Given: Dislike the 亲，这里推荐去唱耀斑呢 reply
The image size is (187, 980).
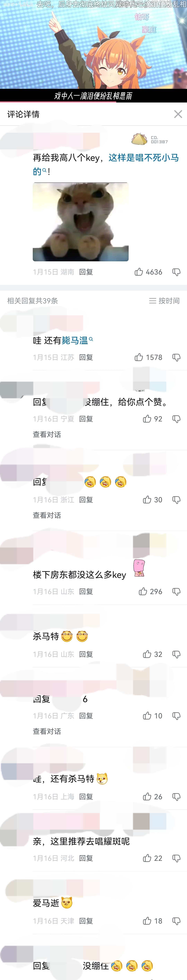Looking at the screenshot, I should [176, 859].
